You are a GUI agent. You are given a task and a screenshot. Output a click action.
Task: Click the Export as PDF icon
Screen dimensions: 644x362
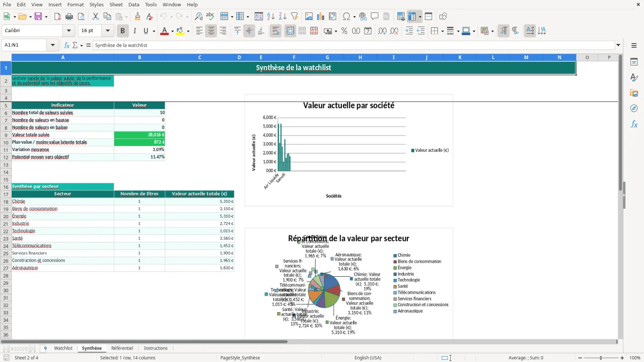(x=57, y=17)
